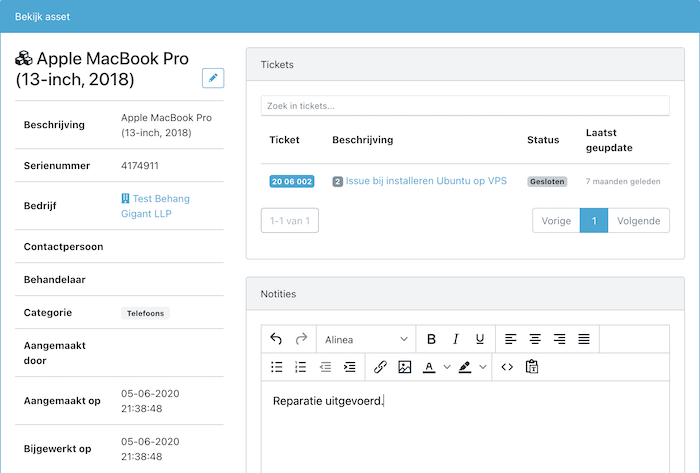
Task: Apply text color with the A icon
Action: pos(429,367)
